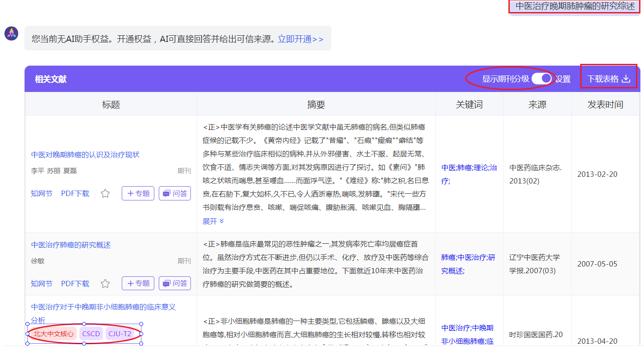This screenshot has height=350, width=644.
Task: Expand the abstract with 展开
Action: [x=213, y=221]
